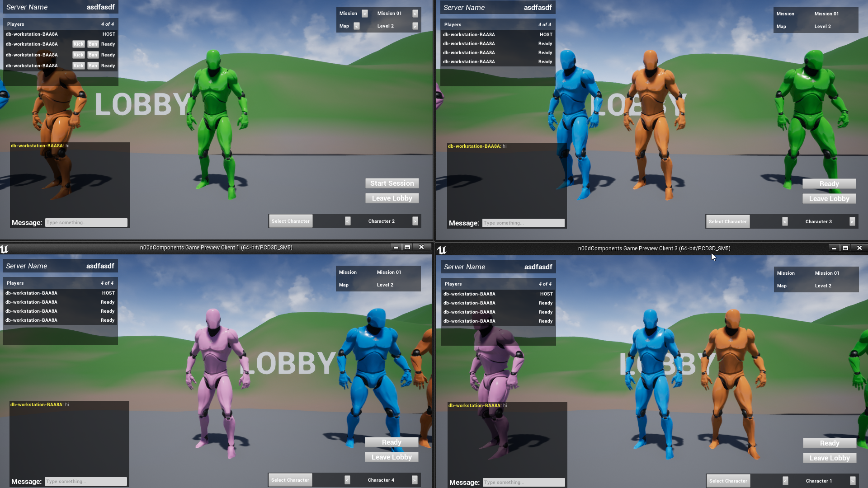Click the Ready button in top-right panel
The width and height of the screenshot is (868, 488).
pos(829,183)
